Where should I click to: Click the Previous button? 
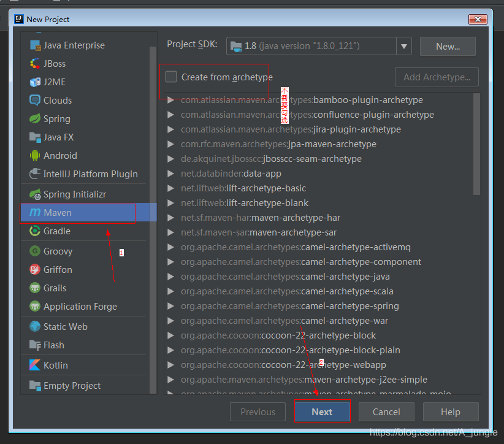point(258,411)
